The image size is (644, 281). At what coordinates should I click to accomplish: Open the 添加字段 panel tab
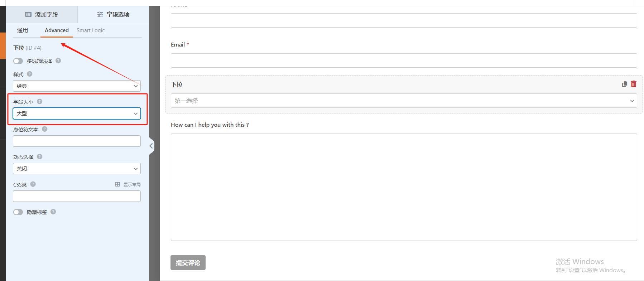click(42, 15)
